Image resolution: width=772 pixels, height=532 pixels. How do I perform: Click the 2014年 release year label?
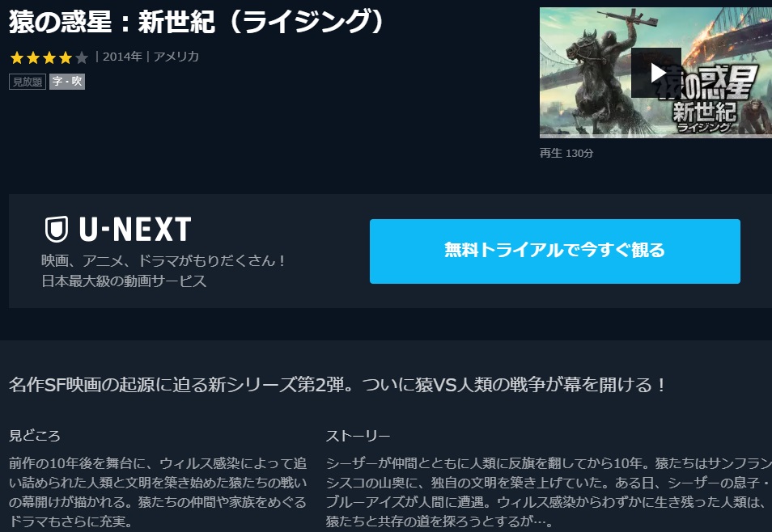tap(122, 57)
